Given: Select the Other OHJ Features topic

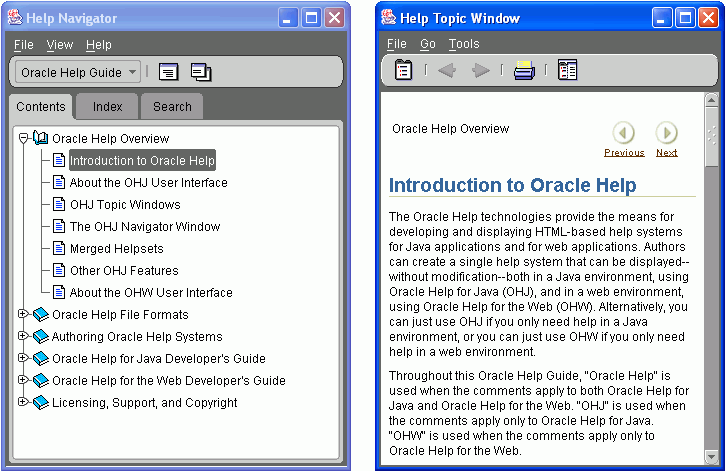Looking at the screenshot, I should (x=124, y=270).
